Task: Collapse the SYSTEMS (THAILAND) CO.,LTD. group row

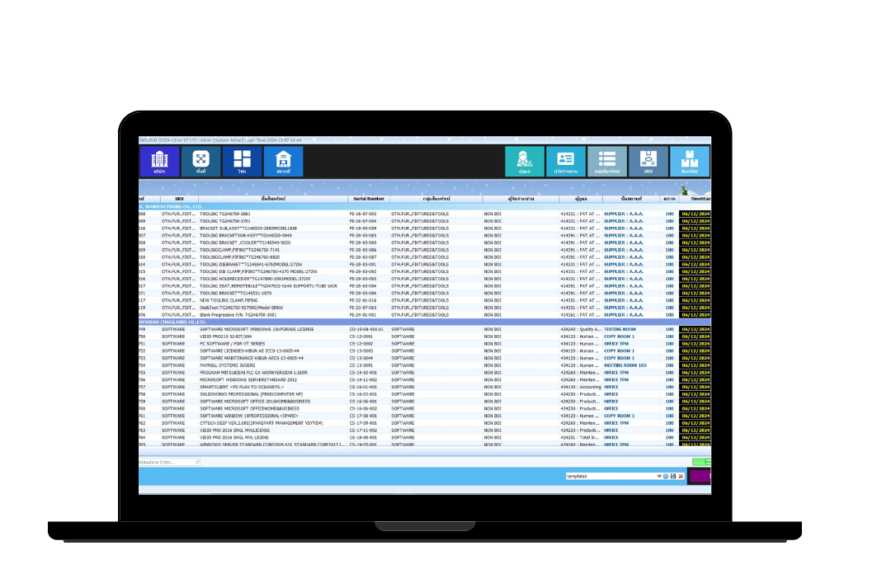Action: point(172,322)
